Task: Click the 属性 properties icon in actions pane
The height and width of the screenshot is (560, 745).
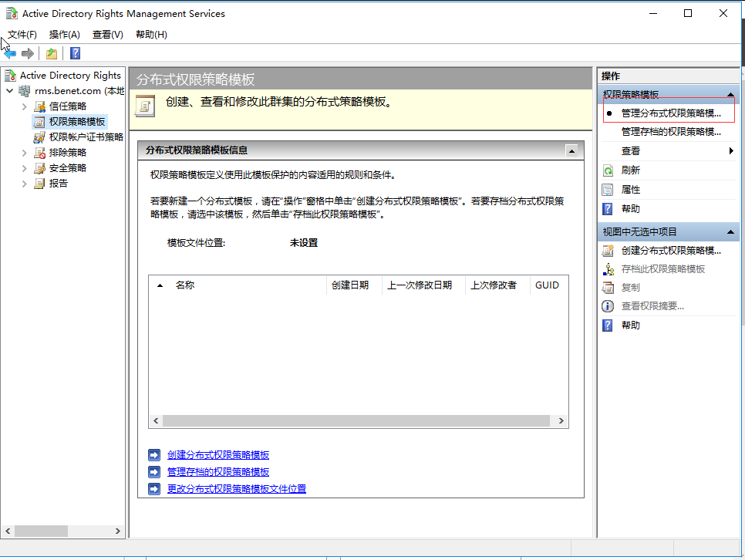Action: tap(608, 190)
